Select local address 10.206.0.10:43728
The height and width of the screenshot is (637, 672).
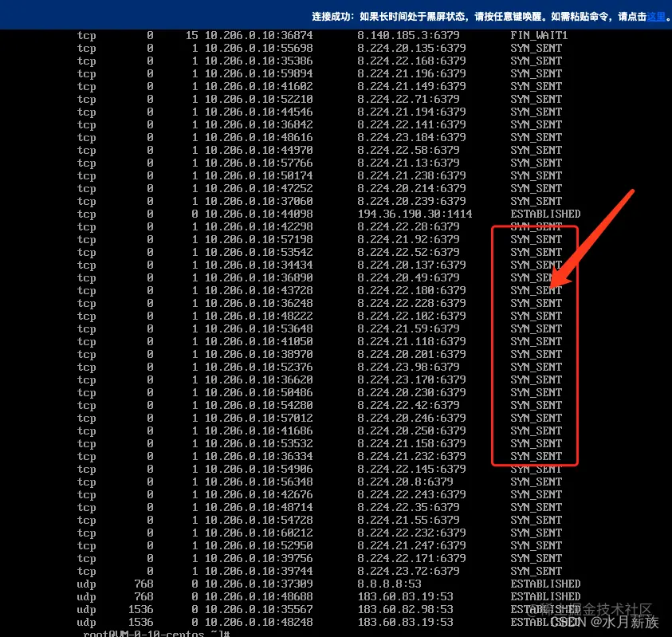(259, 290)
